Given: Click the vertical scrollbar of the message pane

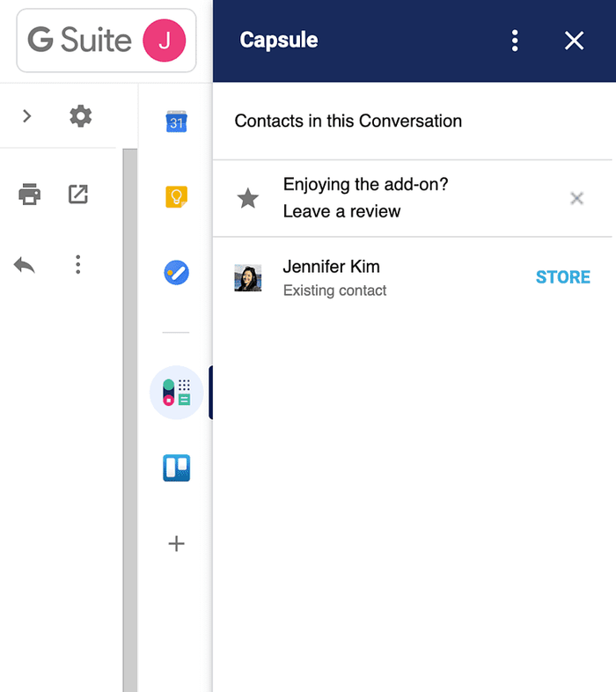Looking at the screenshot, I should tap(130, 419).
